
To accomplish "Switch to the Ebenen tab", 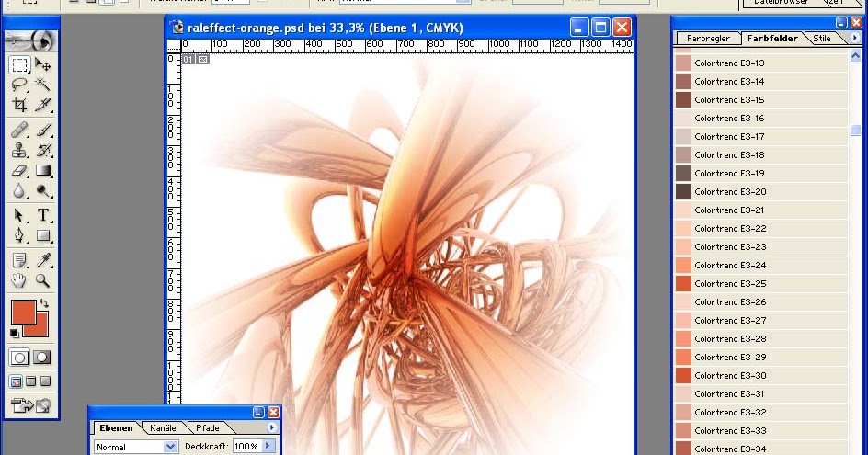I will 116,427.
